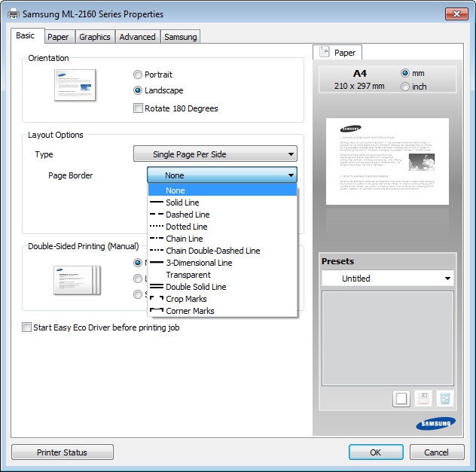Select the second double-sided printing radio option

(x=138, y=279)
